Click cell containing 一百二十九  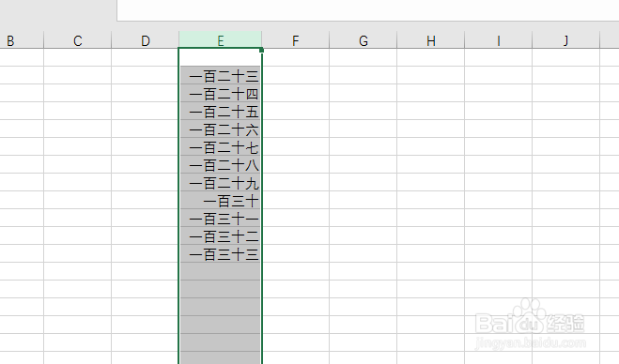pos(221,182)
